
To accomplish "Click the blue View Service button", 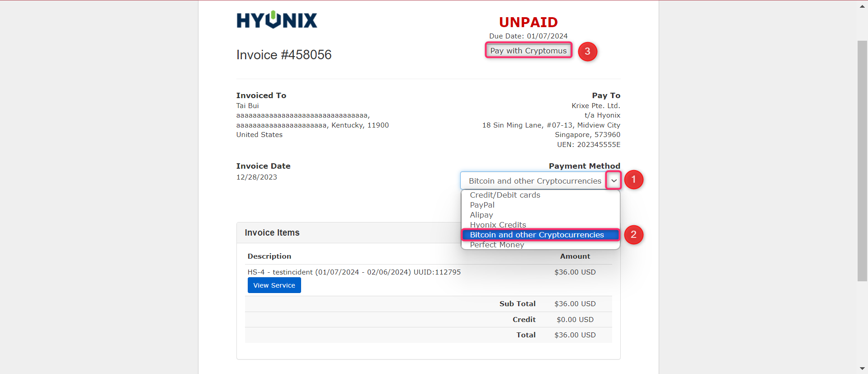I will coord(274,285).
